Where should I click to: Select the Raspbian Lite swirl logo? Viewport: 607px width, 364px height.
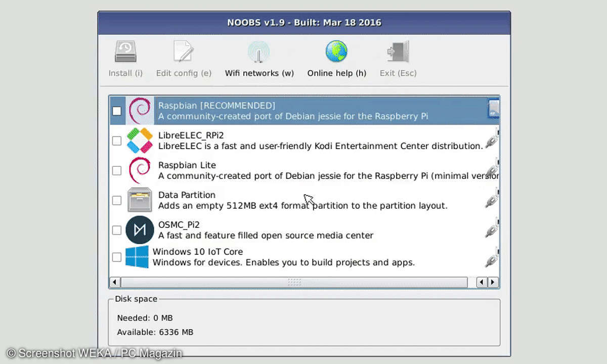point(140,170)
